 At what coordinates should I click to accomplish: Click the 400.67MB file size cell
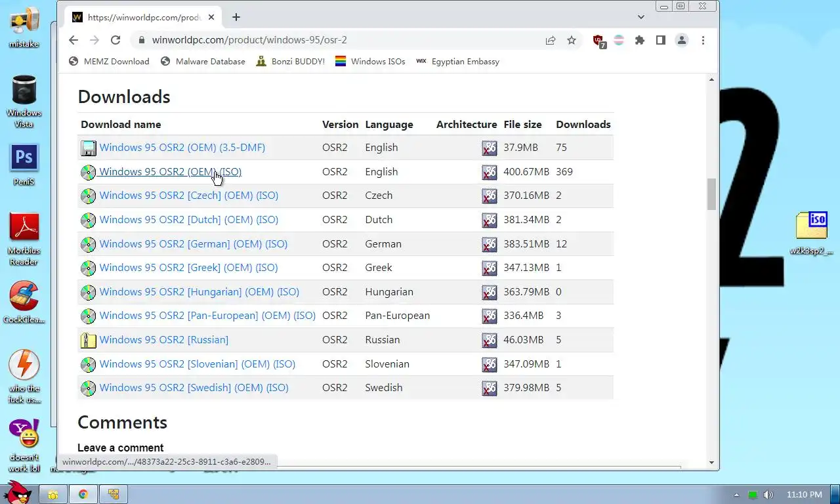[x=526, y=172]
